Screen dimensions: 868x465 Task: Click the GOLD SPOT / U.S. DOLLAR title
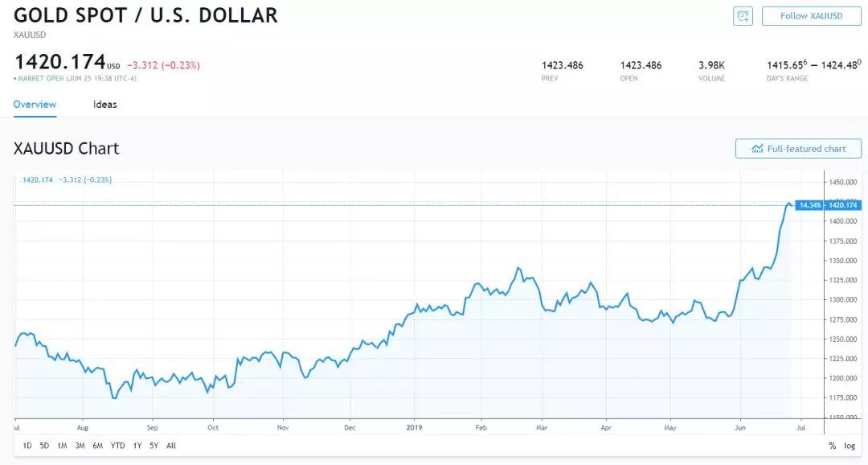click(146, 15)
